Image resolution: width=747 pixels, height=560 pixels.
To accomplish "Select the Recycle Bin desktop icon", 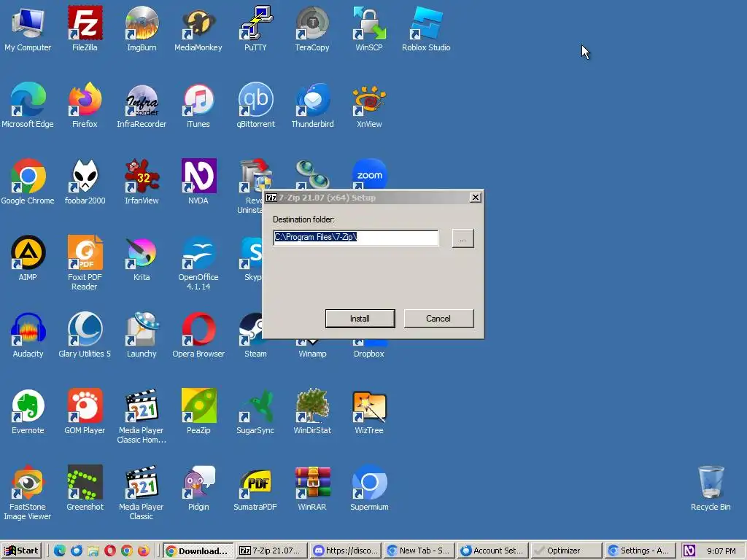I will tap(711, 489).
